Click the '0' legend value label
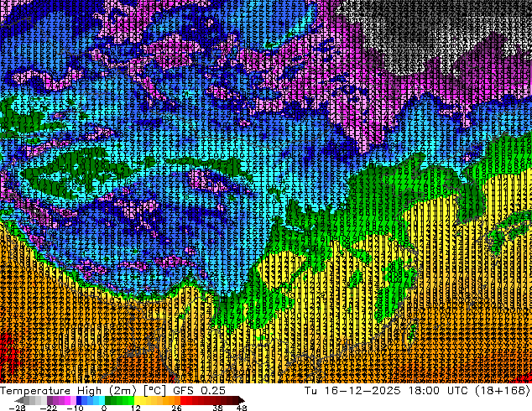This screenshot has height=411, width=532. [103, 408]
